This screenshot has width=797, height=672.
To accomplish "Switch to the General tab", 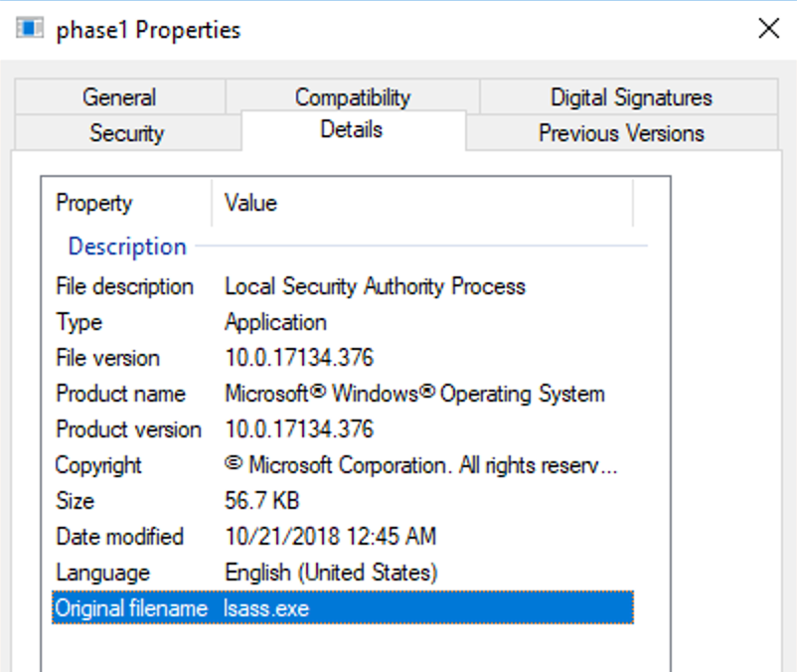I will point(119,97).
